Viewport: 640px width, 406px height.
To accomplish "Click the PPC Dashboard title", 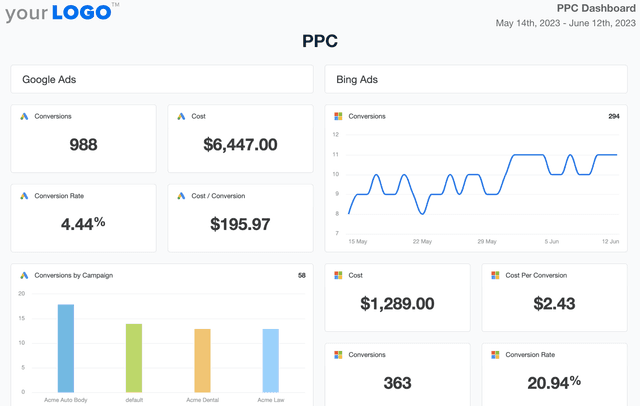I will (x=595, y=8).
